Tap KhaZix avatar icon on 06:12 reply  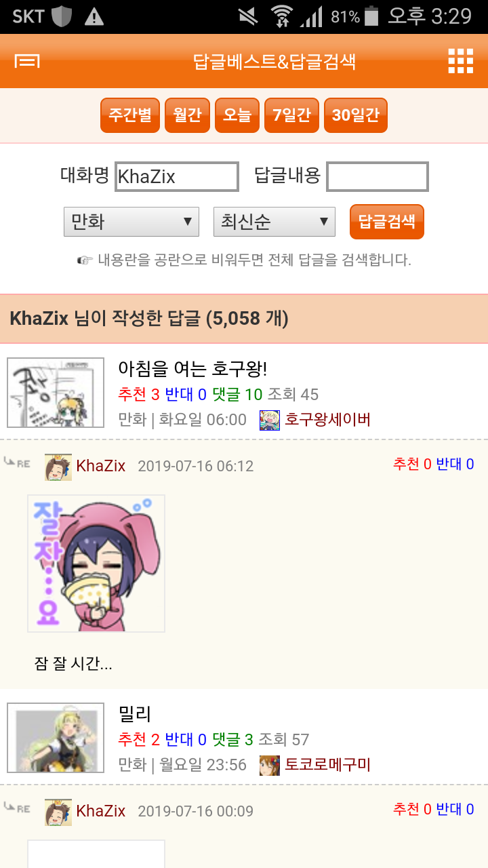[58, 467]
